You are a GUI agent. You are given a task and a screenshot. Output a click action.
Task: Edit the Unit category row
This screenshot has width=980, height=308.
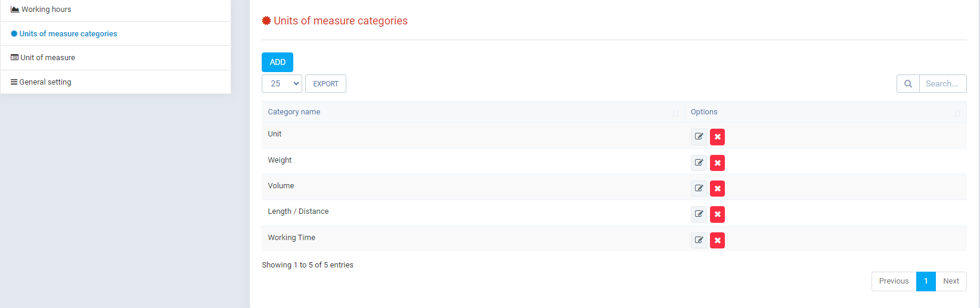click(x=699, y=137)
